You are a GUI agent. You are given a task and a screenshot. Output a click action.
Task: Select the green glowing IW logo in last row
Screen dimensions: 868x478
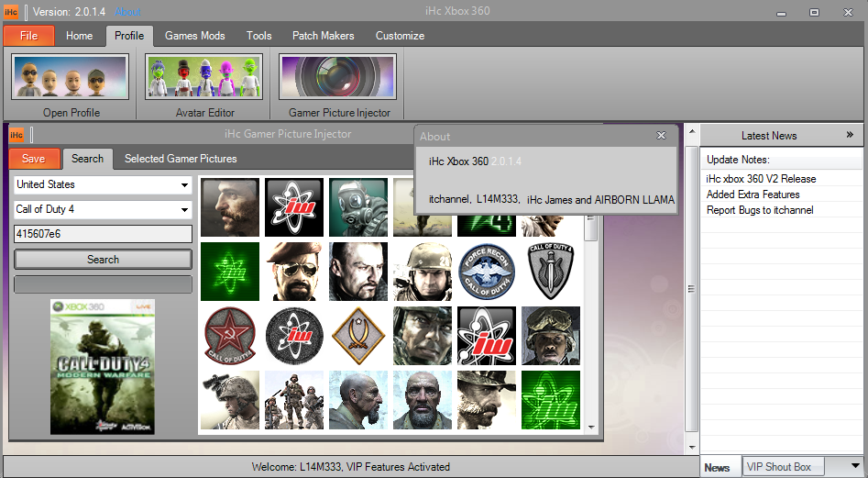click(551, 400)
